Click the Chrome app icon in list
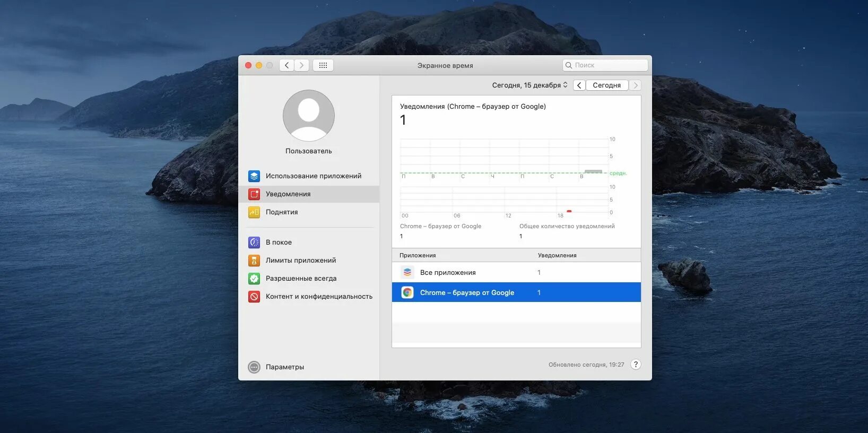 [x=407, y=292]
